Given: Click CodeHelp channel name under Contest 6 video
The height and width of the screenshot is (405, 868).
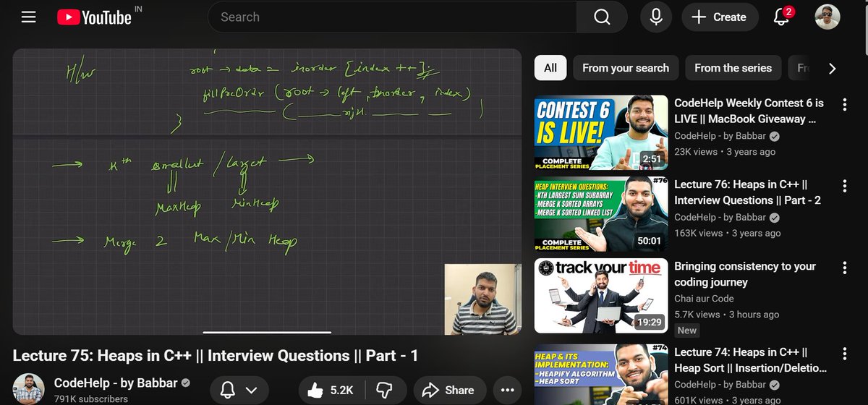Looking at the screenshot, I should click(720, 136).
